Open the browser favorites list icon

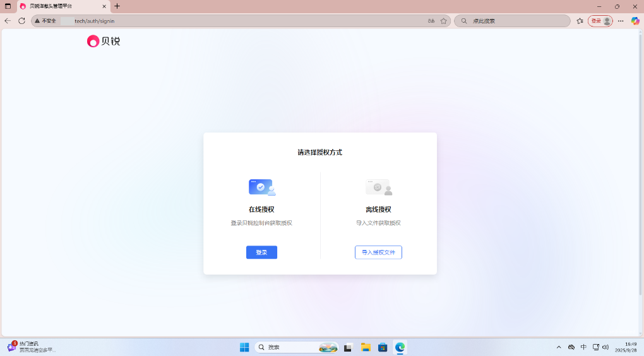point(580,21)
